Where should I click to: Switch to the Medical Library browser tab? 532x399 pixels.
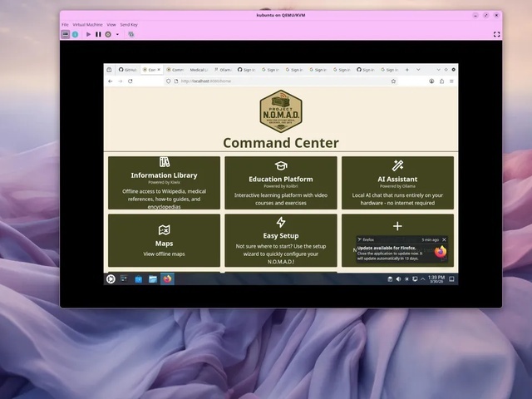[199, 70]
